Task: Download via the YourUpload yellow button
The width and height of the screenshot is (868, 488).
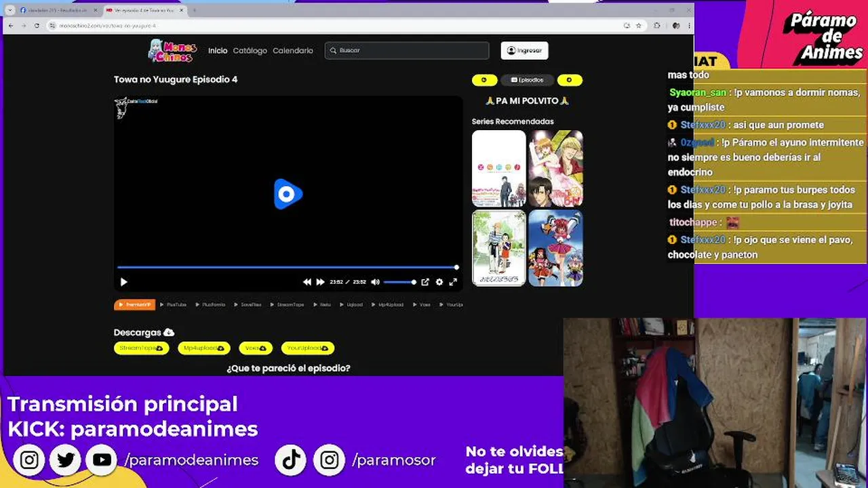Action: tap(308, 348)
